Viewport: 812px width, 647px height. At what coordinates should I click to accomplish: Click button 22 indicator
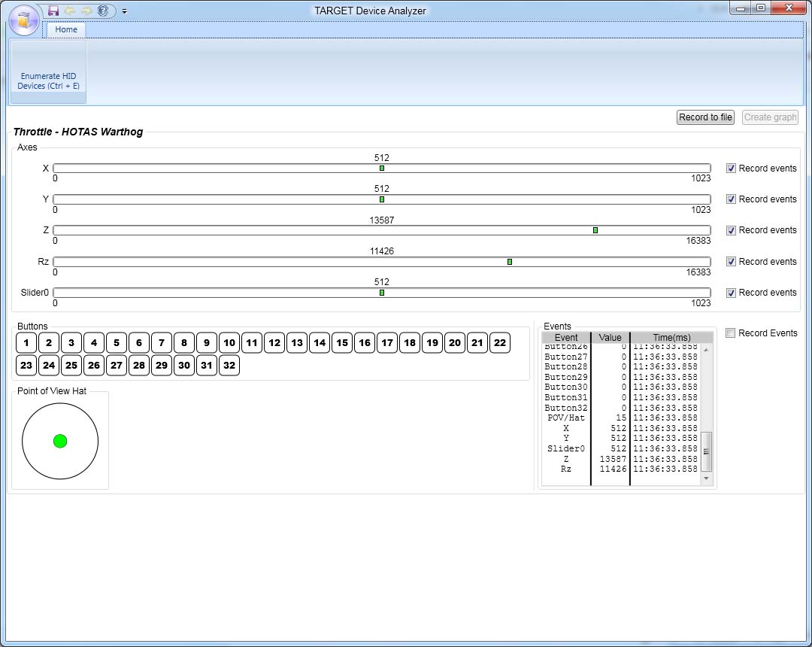click(500, 342)
